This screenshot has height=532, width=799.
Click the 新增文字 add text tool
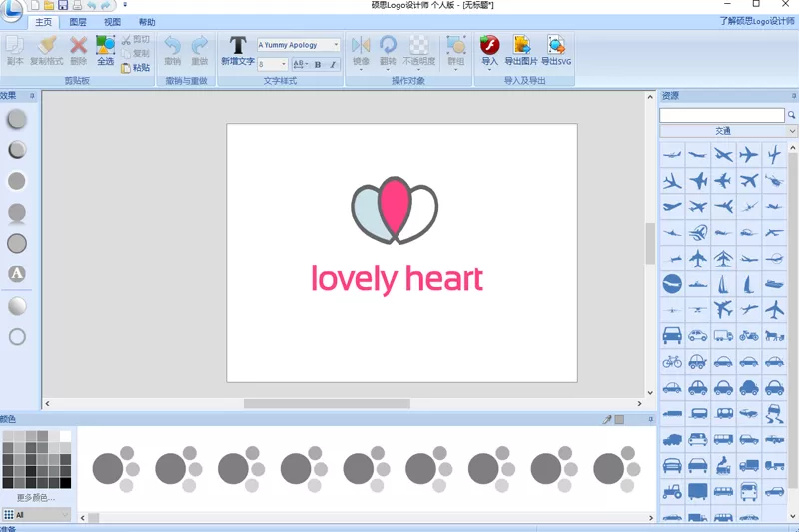point(238,51)
